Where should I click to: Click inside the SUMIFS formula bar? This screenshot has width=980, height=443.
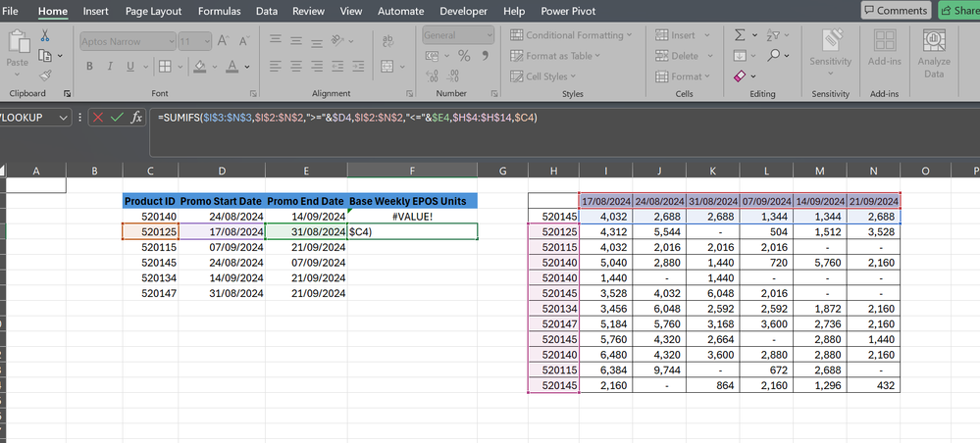[x=564, y=132]
